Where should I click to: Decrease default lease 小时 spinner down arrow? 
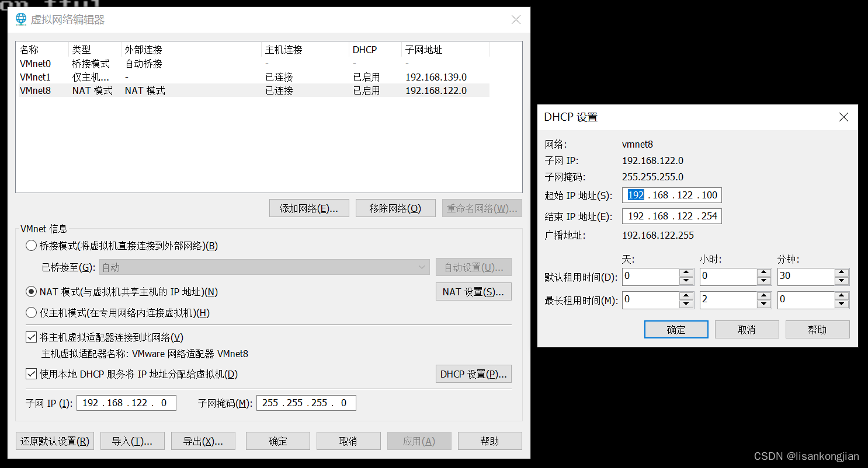pos(764,281)
